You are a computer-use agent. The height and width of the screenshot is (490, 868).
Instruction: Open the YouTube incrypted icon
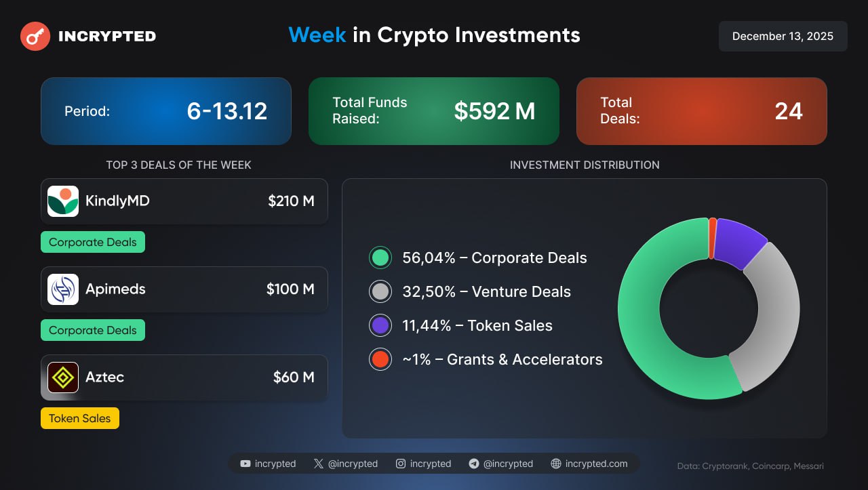click(245, 464)
